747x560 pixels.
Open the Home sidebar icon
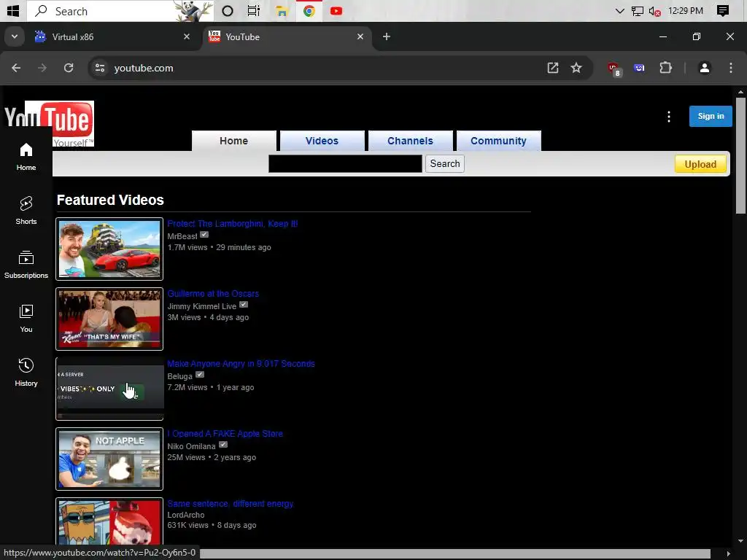pos(26,157)
